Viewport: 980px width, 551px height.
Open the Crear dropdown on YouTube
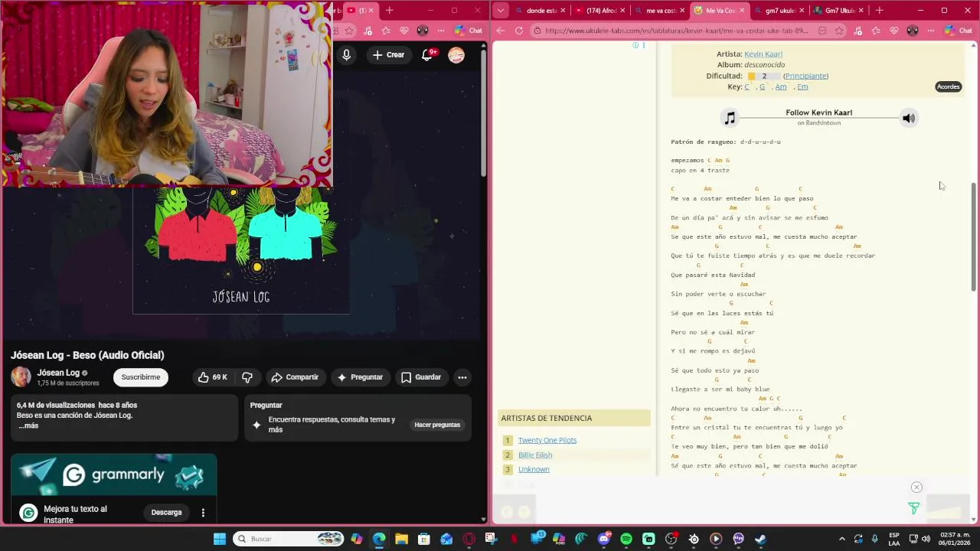click(x=388, y=55)
